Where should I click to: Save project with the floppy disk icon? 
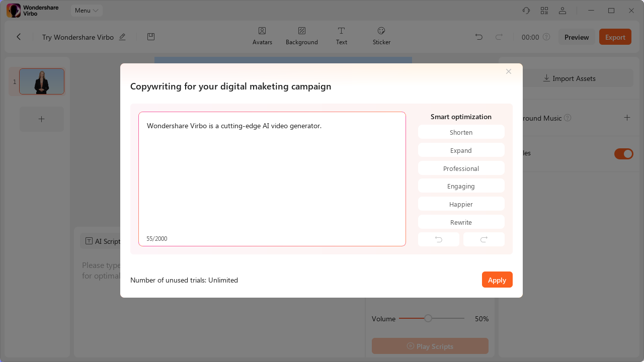pos(150,37)
